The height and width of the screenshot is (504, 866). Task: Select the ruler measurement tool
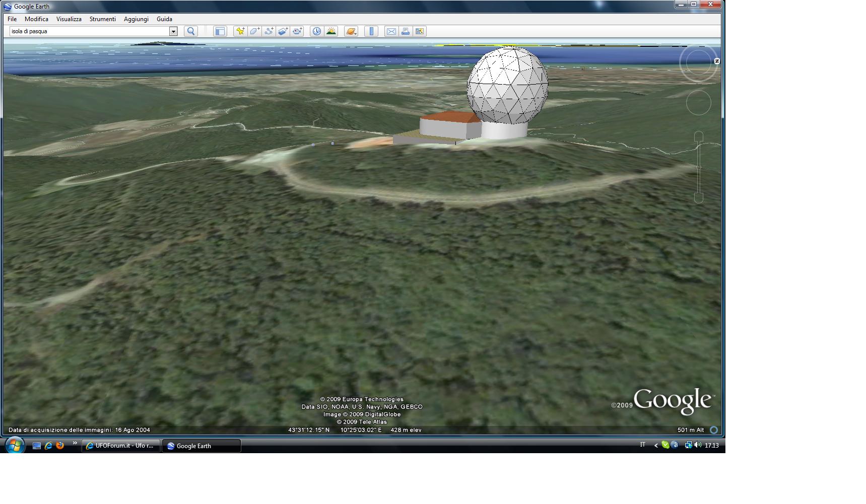point(371,31)
